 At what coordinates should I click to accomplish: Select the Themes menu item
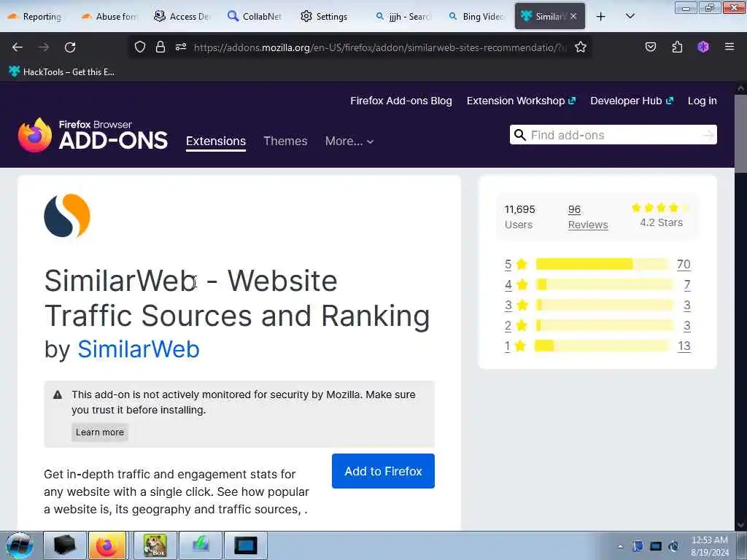[285, 141]
